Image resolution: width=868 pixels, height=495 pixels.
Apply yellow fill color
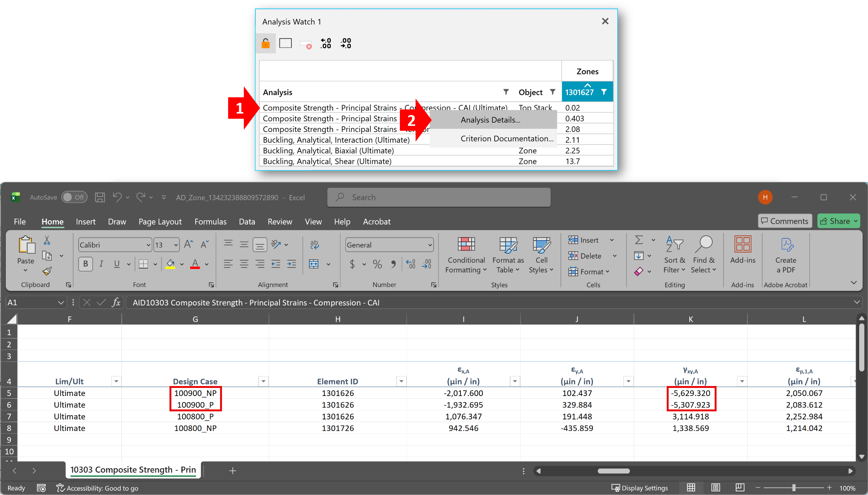tap(170, 264)
